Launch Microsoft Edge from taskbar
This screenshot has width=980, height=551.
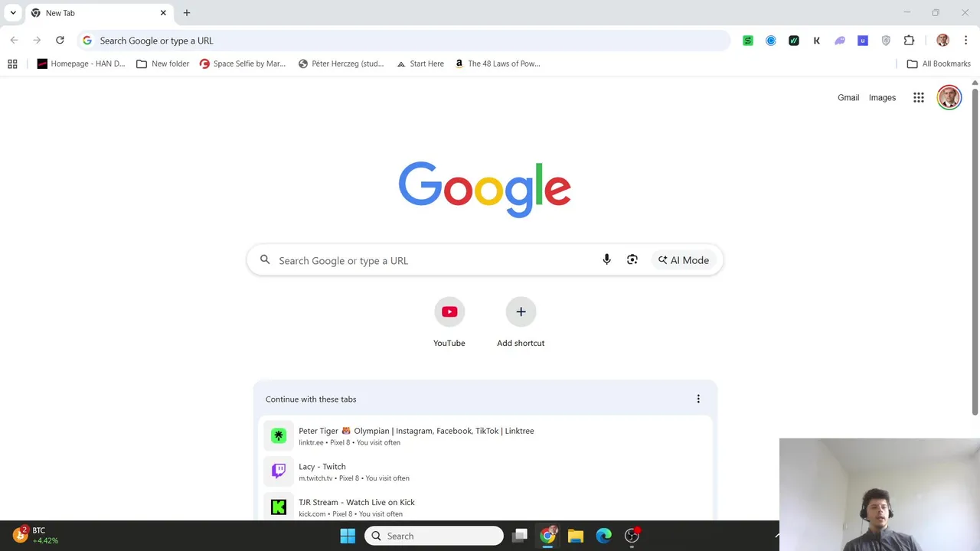(x=604, y=536)
